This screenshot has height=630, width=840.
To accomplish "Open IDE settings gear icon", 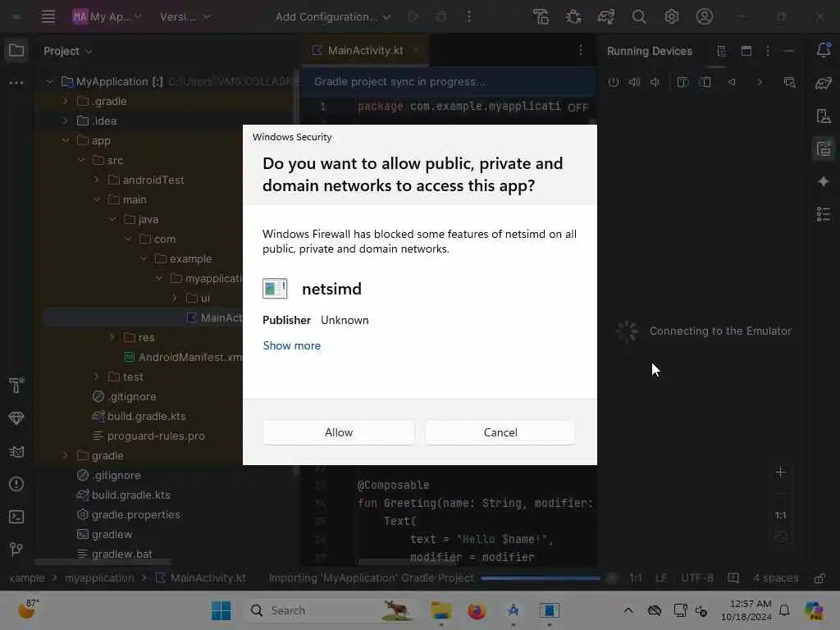I will click(671, 16).
